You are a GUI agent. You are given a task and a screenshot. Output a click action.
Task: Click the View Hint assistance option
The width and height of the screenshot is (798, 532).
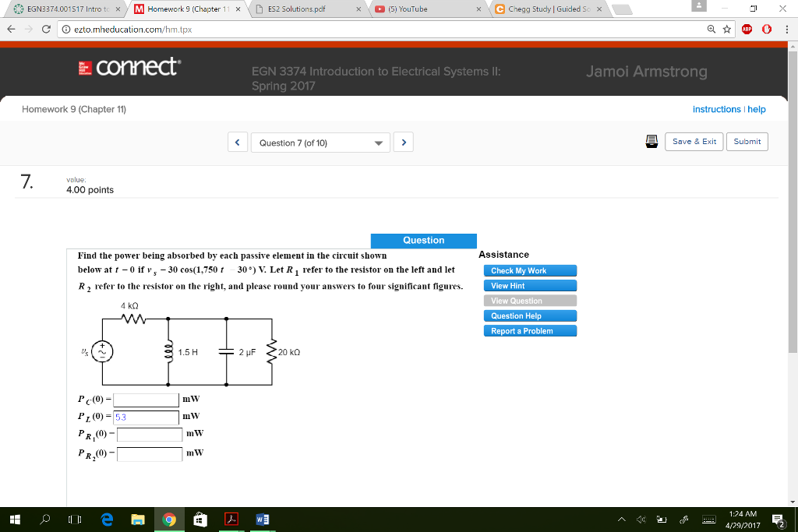pos(530,285)
